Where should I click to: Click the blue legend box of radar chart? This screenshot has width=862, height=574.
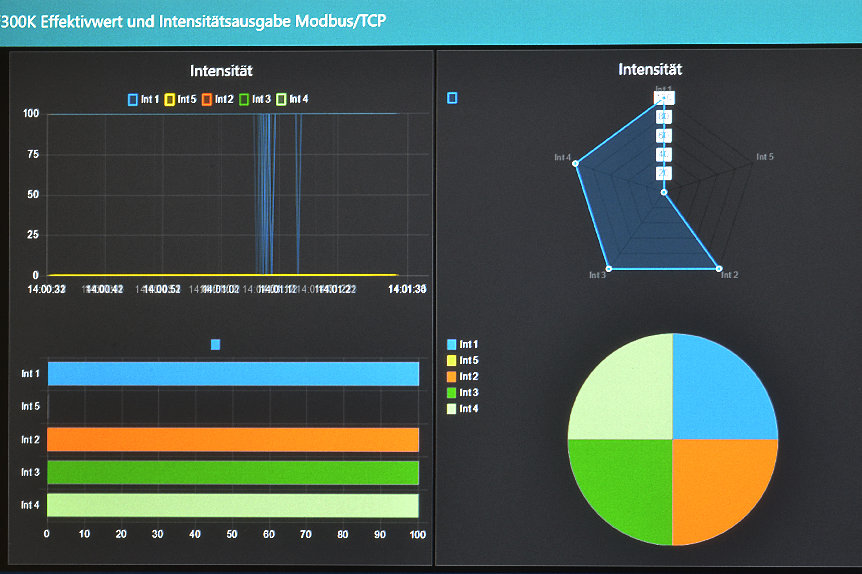[453, 98]
